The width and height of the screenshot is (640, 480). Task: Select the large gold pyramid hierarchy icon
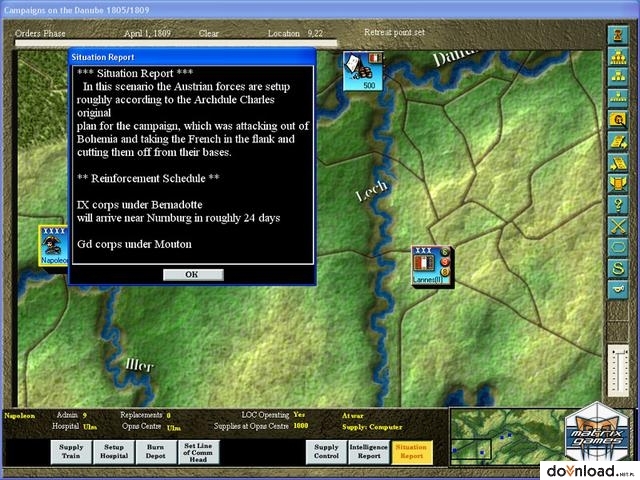click(618, 56)
